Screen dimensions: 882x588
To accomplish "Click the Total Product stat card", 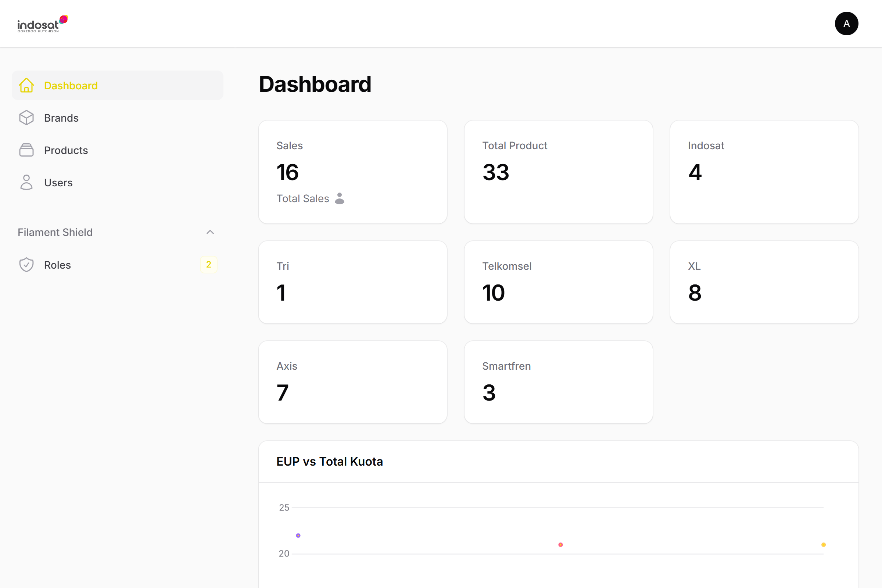I will point(558,172).
